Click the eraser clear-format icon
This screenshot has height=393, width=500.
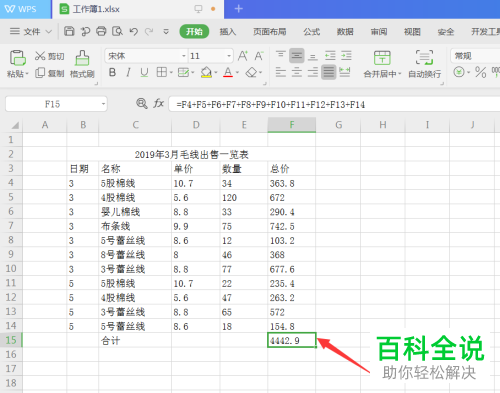click(x=251, y=72)
